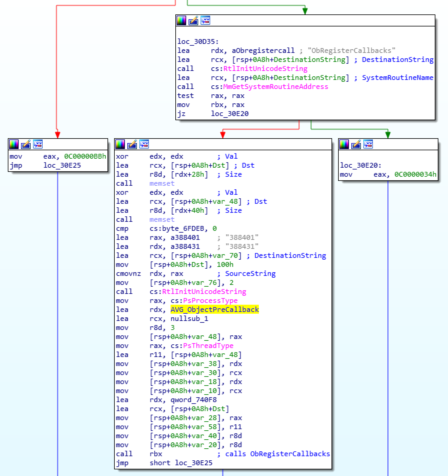Click pencil edit icon on loc_30E20 block
Image resolution: width=448 pixels, height=476 pixels.
tap(356, 144)
